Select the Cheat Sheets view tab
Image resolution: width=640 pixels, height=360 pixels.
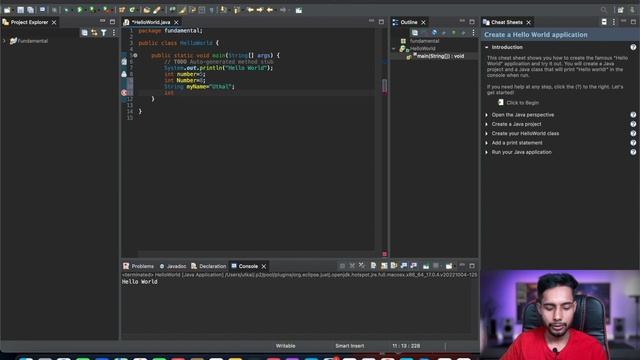tap(507, 22)
